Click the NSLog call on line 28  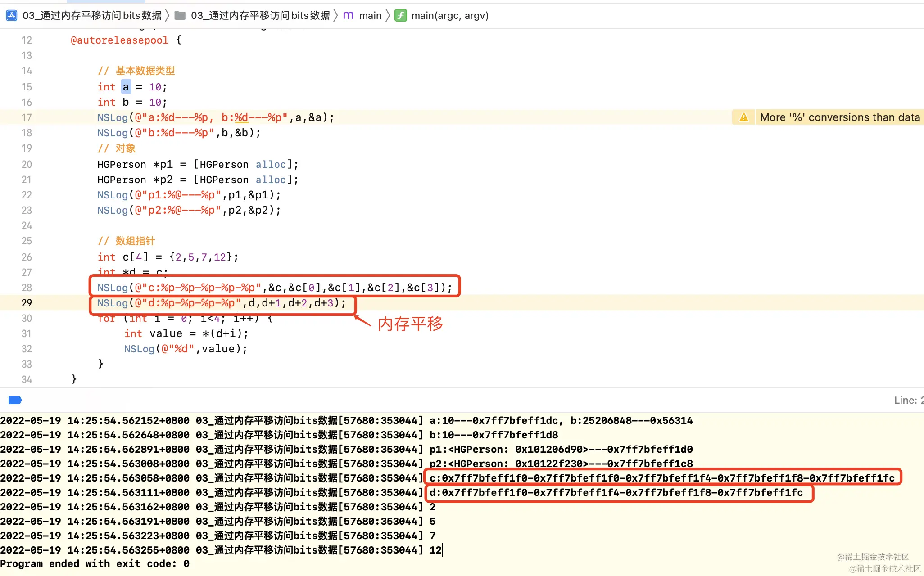click(x=113, y=288)
